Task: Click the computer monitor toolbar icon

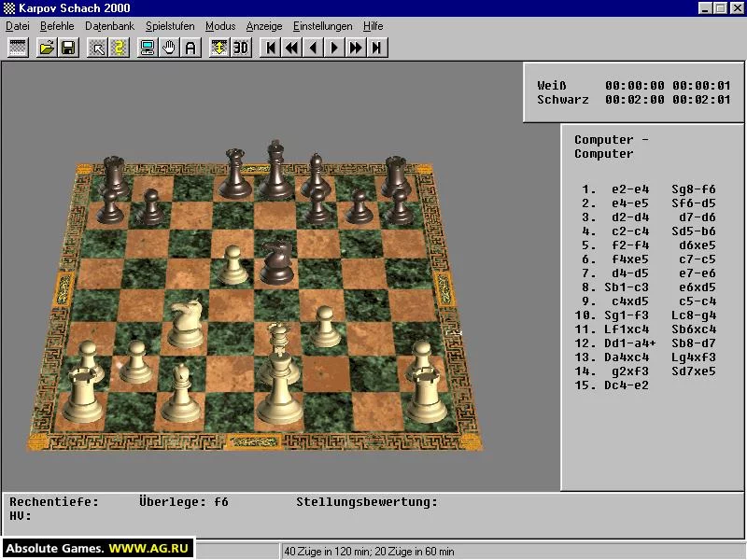Action: click(x=148, y=48)
